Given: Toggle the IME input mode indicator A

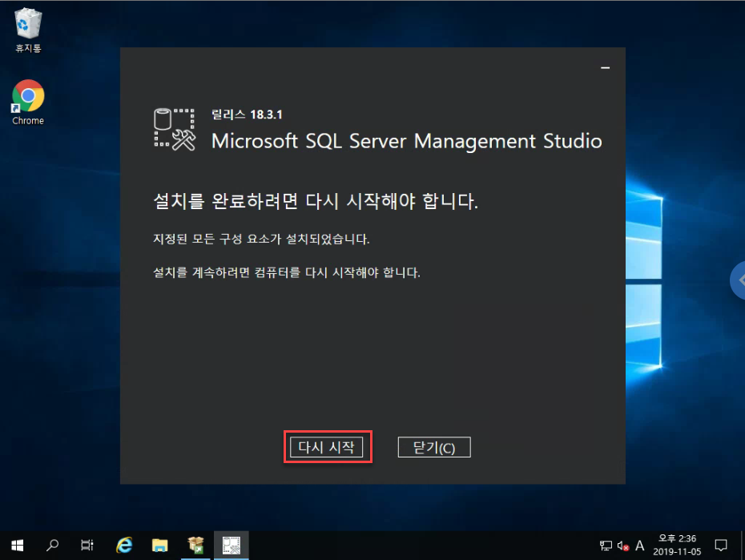Looking at the screenshot, I should 640,546.
